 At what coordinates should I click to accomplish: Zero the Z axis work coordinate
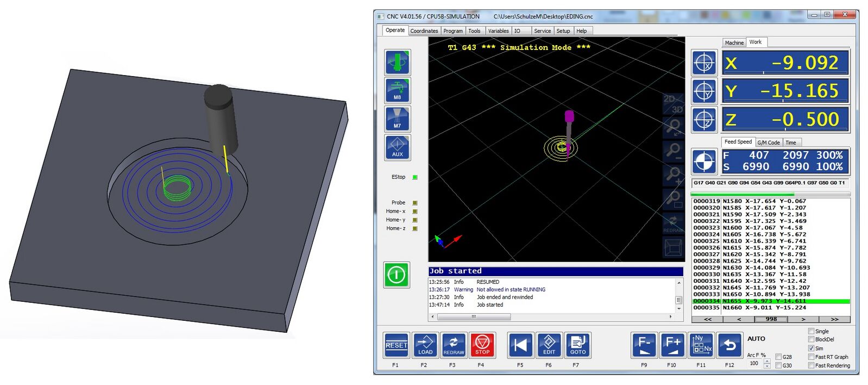pyautogui.click(x=704, y=120)
